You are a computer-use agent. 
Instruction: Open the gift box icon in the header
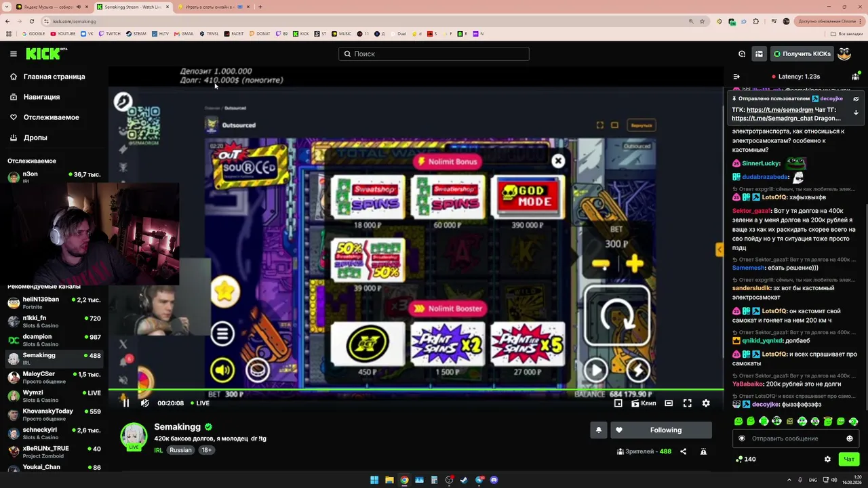coord(759,54)
